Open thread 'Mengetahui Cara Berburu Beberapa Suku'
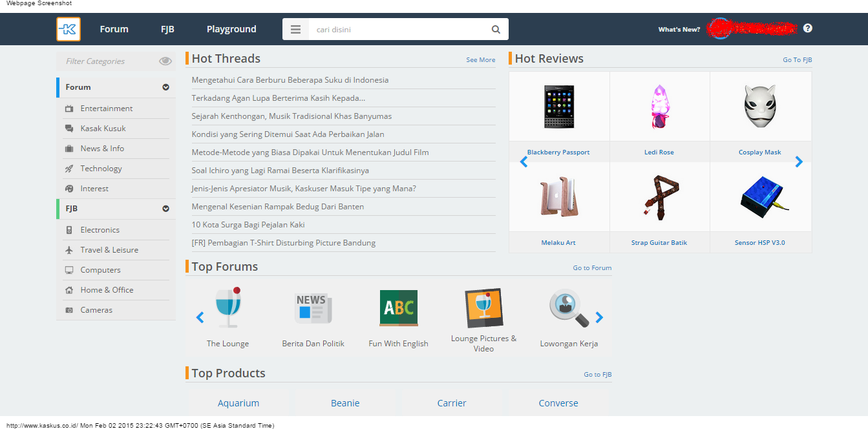 pyautogui.click(x=290, y=80)
